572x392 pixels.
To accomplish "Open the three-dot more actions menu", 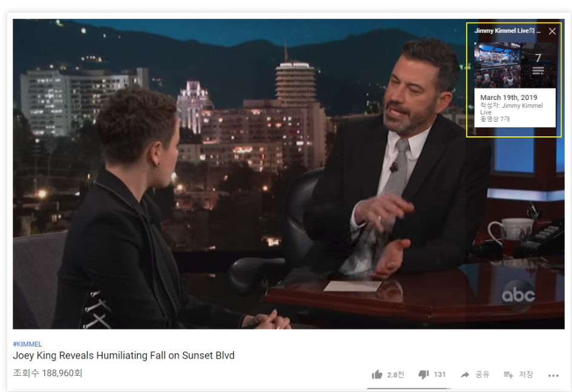I will [x=553, y=376].
